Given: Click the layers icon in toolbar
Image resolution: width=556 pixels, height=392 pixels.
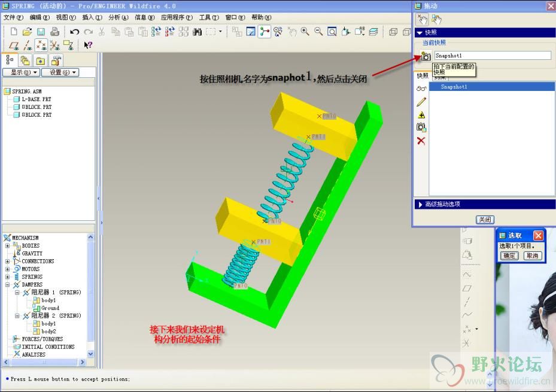Looking at the screenshot, I should 373,32.
